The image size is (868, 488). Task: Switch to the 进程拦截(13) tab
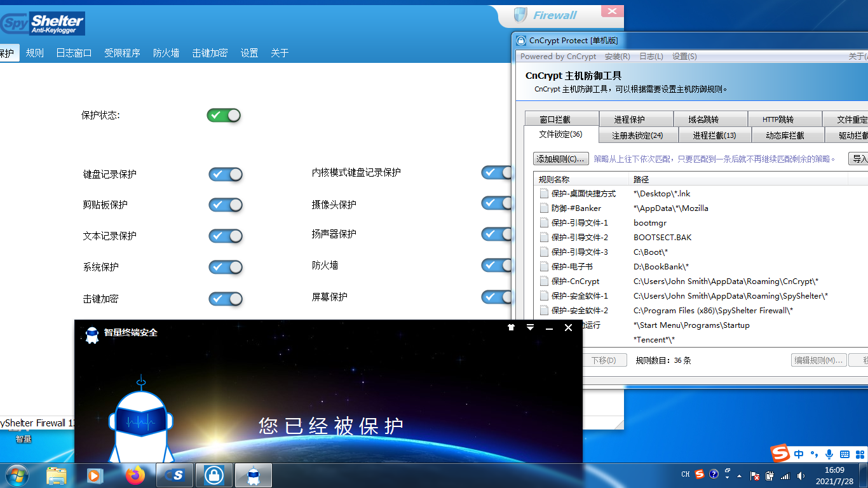[x=715, y=135]
